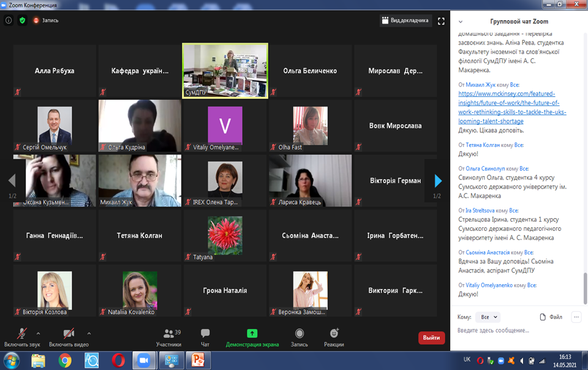Image resolution: width=588 pixels, height=370 pixels.
Task: Enter full screen mode
Action: 441,20
